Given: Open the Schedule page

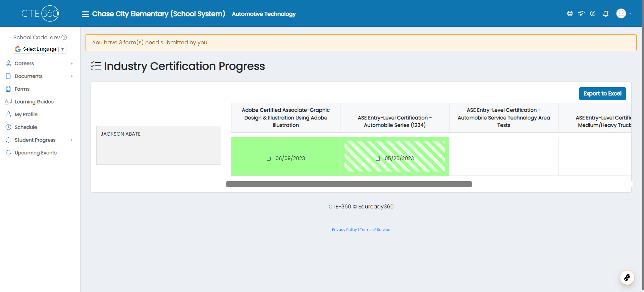Looking at the screenshot, I should click(x=26, y=127).
